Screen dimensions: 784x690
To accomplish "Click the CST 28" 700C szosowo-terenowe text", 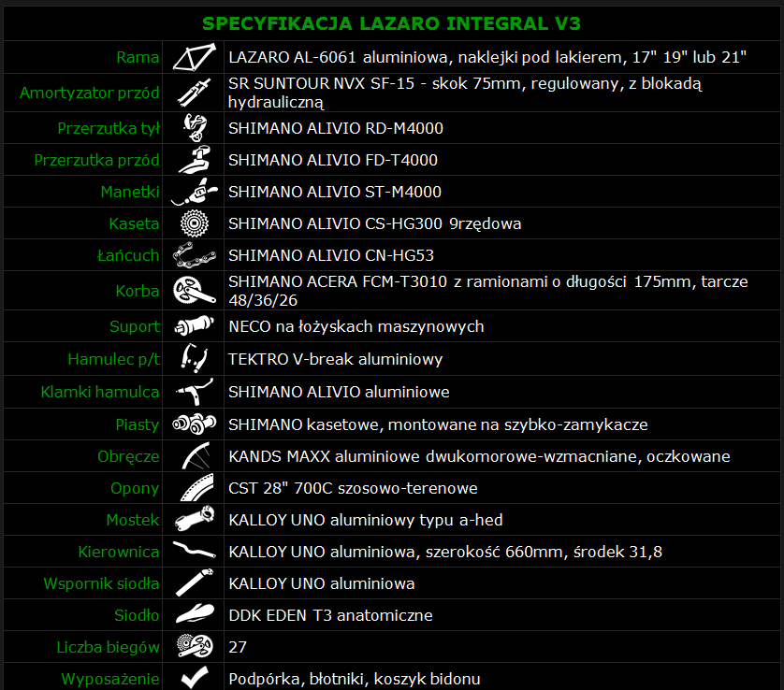I will tap(353, 488).
